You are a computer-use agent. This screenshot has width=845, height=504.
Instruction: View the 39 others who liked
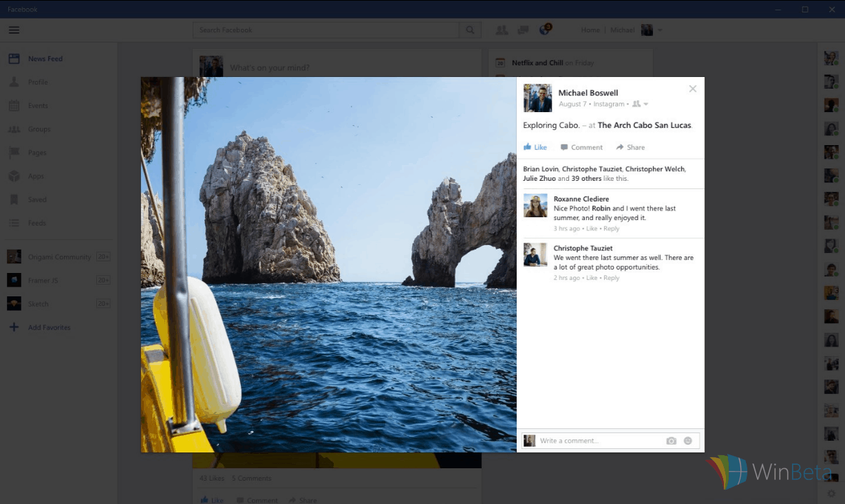[x=586, y=179]
